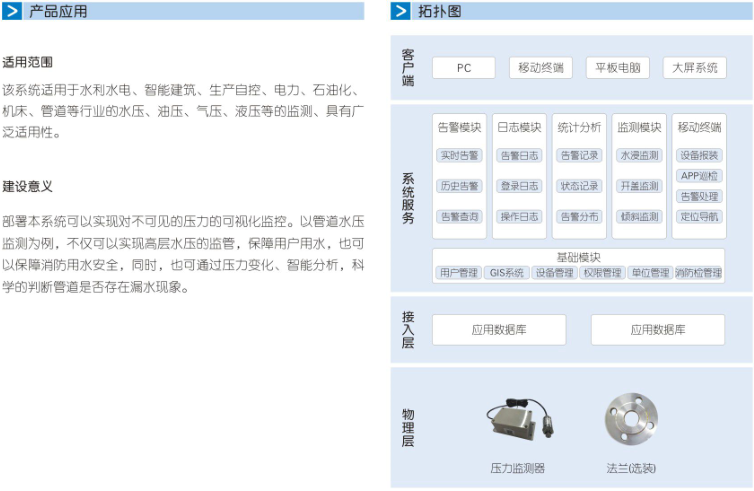
Task: Open the 大屏系统 client box
Action: (694, 68)
